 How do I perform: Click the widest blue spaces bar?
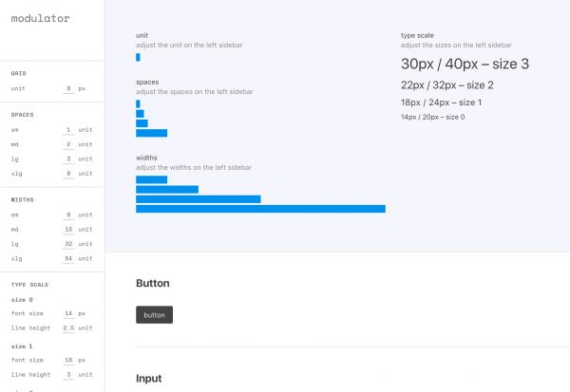[151, 133]
